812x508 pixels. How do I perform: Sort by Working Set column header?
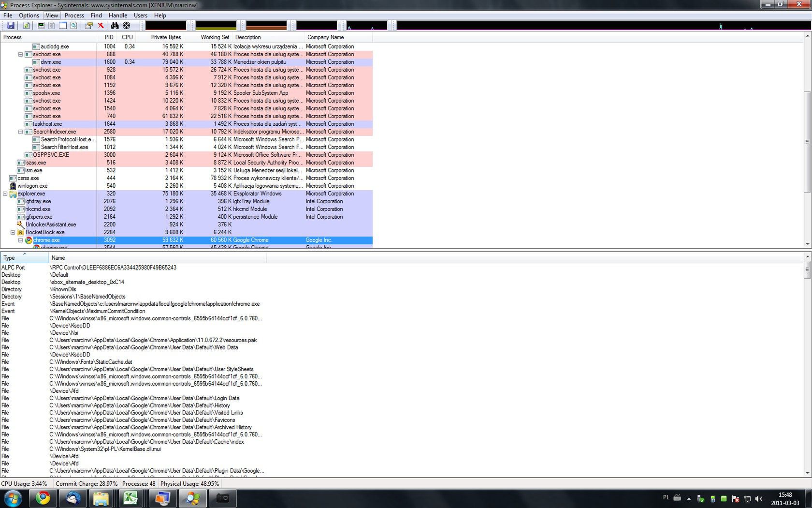pos(208,37)
